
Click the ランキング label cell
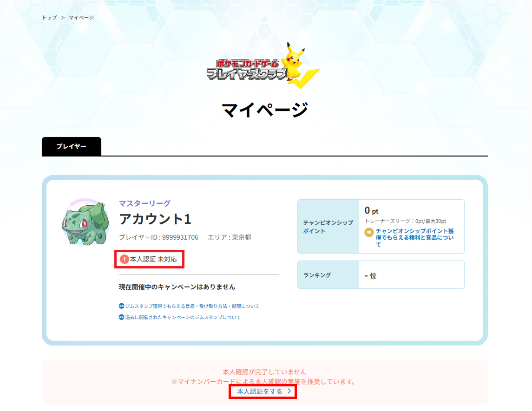(328, 275)
